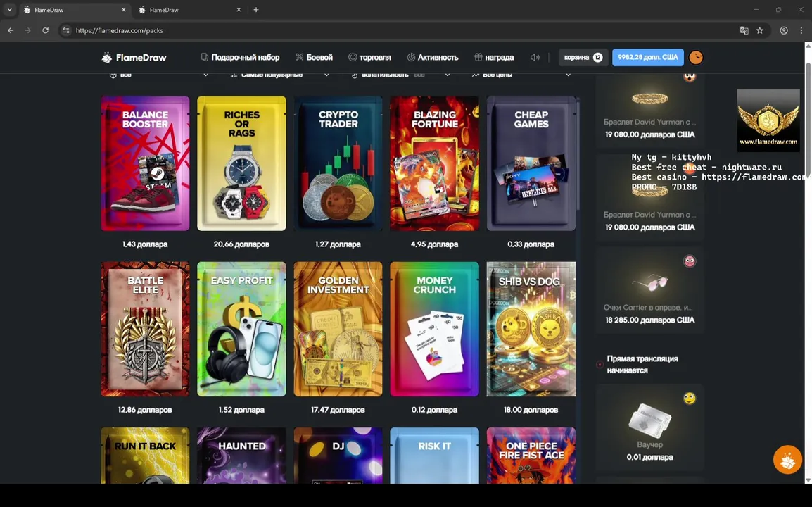
Task: Go forward with the browser arrow
Action: [28, 30]
